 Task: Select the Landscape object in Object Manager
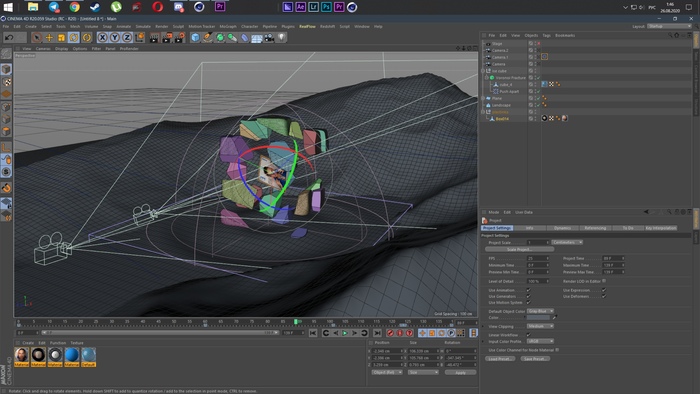coord(501,105)
